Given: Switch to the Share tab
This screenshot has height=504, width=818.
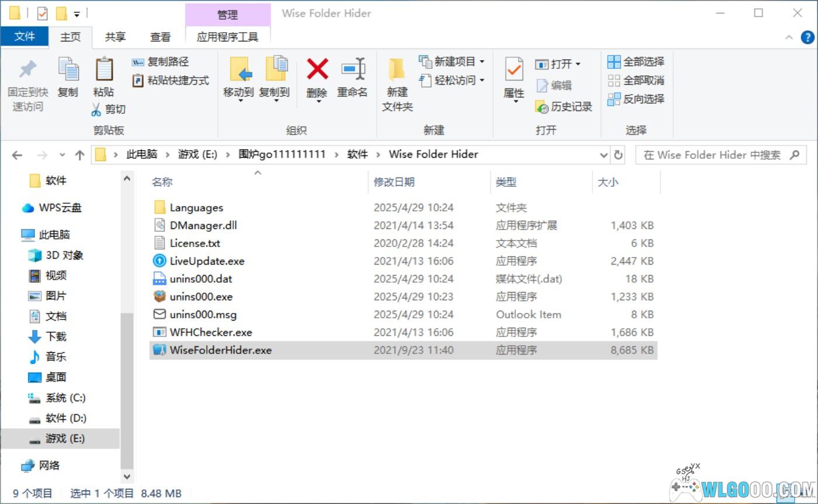Looking at the screenshot, I should coord(115,37).
